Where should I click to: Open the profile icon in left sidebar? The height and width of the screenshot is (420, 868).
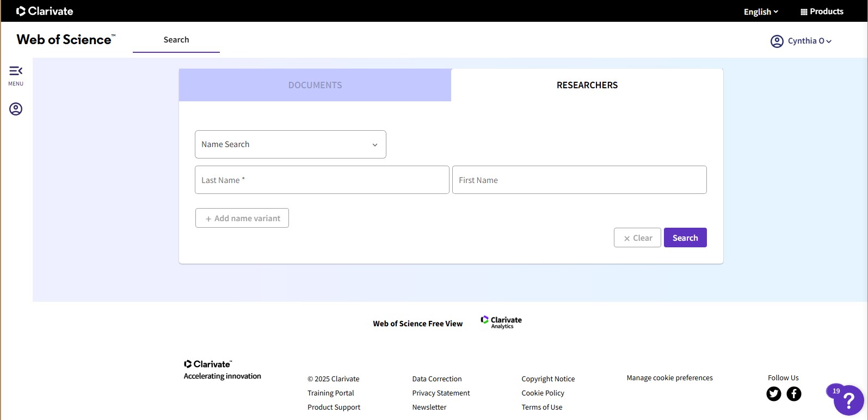[16, 109]
